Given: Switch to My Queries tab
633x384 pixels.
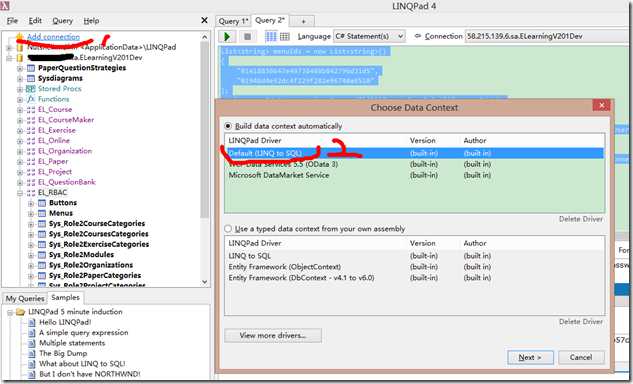Looking at the screenshot, I should pyautogui.click(x=25, y=298).
